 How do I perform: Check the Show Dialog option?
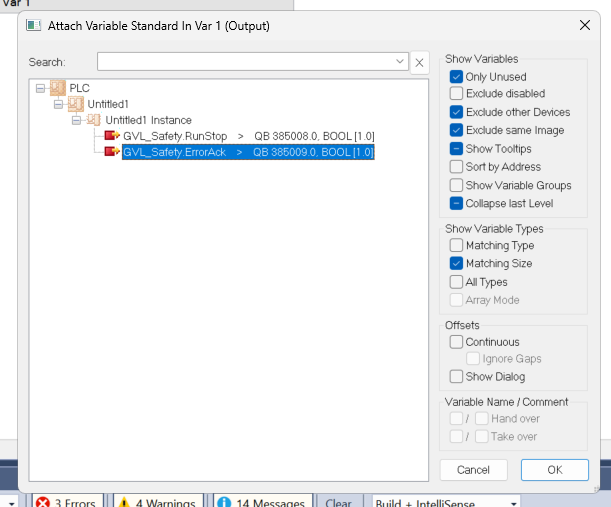[456, 376]
